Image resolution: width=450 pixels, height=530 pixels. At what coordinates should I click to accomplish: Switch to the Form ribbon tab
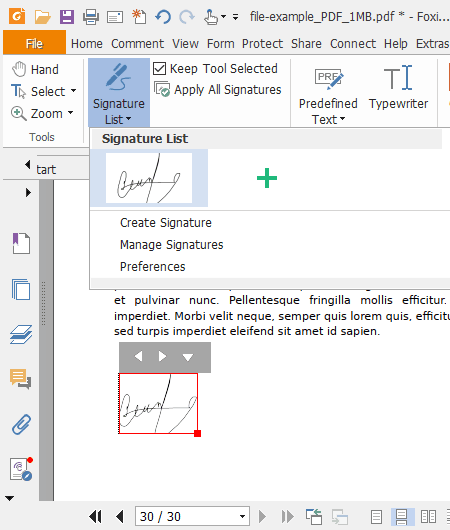(220, 44)
